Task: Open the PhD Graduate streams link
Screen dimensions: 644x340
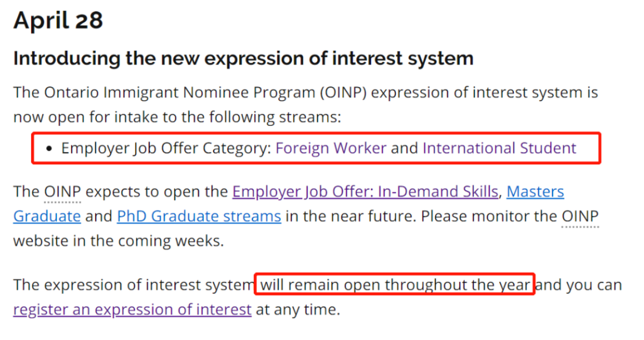Action: point(199,216)
